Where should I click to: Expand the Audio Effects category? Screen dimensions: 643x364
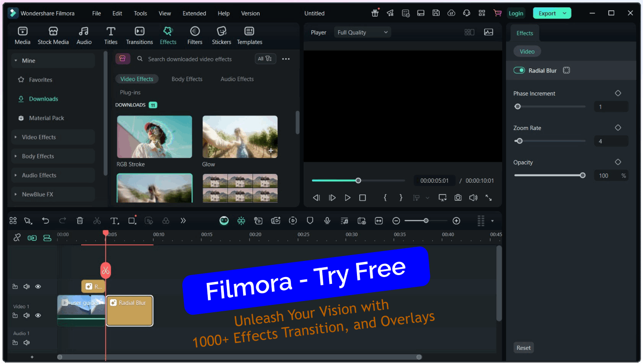tap(53, 175)
